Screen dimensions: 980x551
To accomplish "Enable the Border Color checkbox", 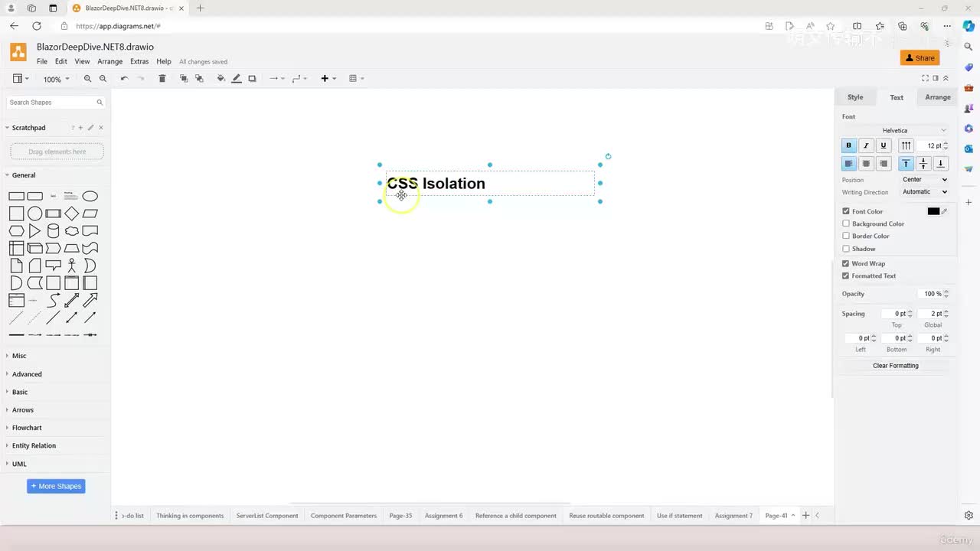I will tap(846, 236).
